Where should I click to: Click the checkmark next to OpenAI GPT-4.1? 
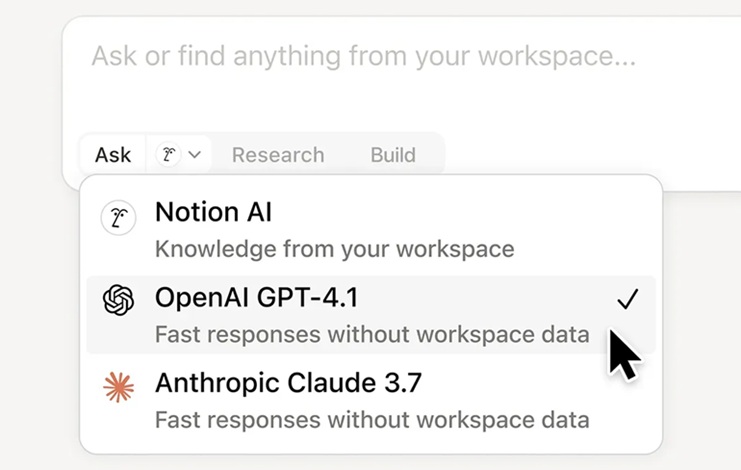628,299
